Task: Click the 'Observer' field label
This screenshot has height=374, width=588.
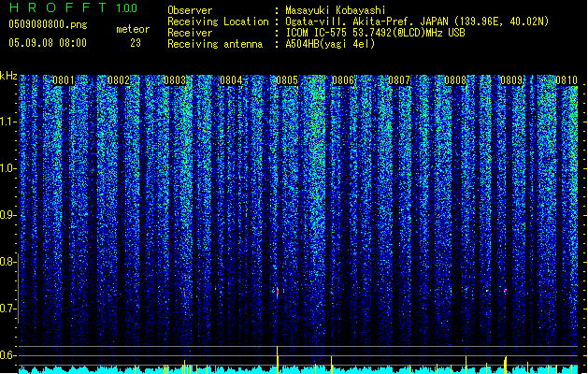Action: coord(190,10)
